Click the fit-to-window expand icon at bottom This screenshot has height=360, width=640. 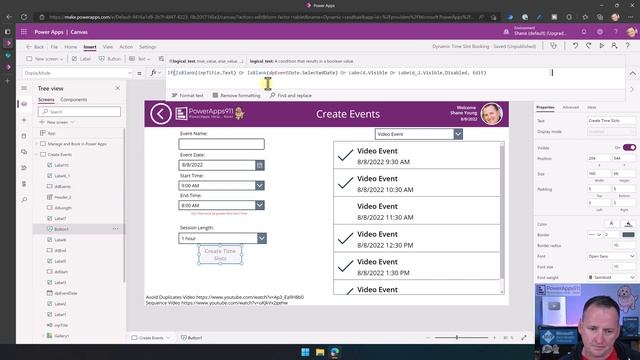[524, 338]
